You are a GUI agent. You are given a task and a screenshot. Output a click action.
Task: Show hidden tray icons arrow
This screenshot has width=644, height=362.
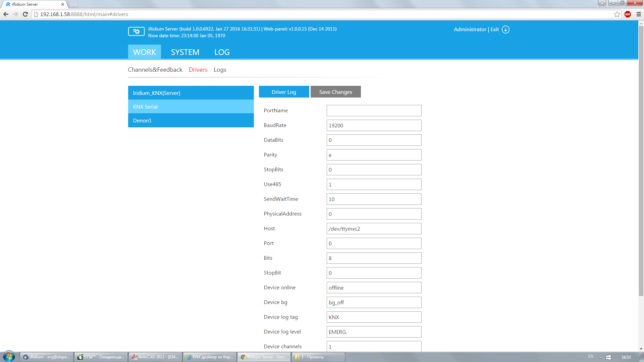click(x=600, y=357)
